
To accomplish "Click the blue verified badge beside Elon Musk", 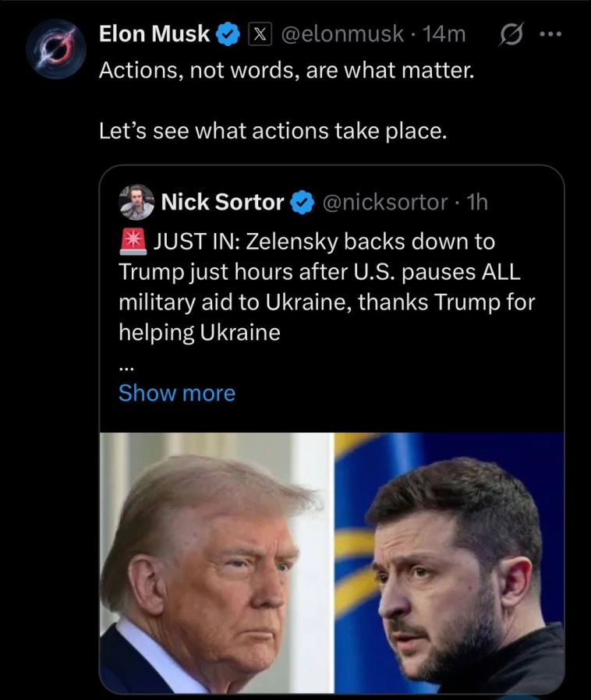I will coord(228,34).
